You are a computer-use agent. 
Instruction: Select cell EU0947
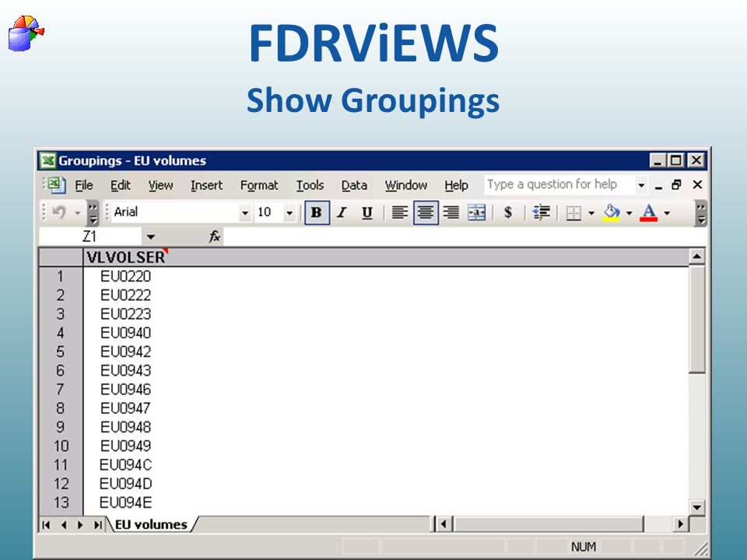(x=126, y=408)
